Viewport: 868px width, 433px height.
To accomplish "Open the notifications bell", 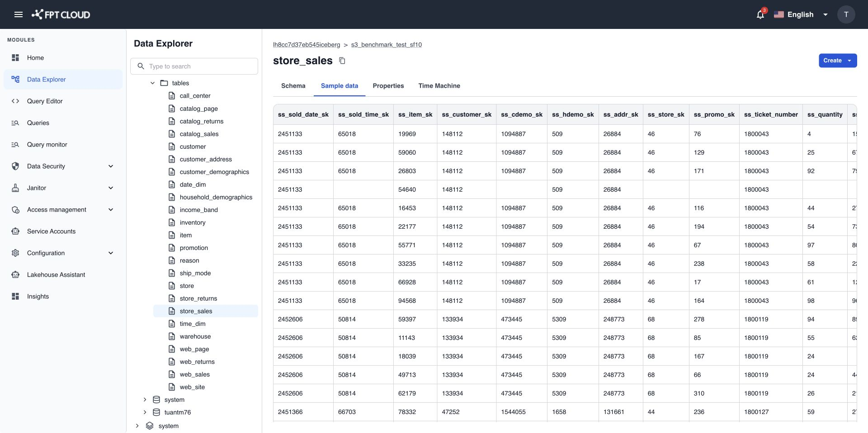I will (x=760, y=14).
